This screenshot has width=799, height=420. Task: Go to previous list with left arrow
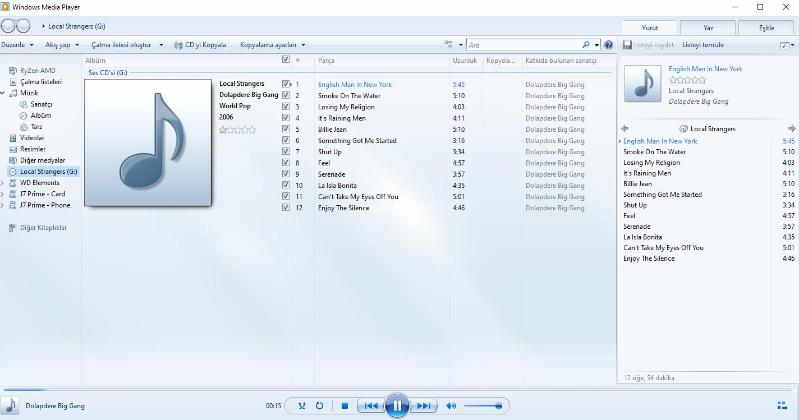[625, 128]
